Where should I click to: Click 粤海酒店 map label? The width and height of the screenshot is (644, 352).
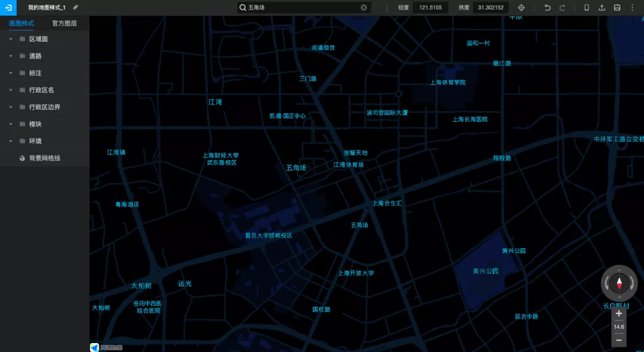pos(127,204)
